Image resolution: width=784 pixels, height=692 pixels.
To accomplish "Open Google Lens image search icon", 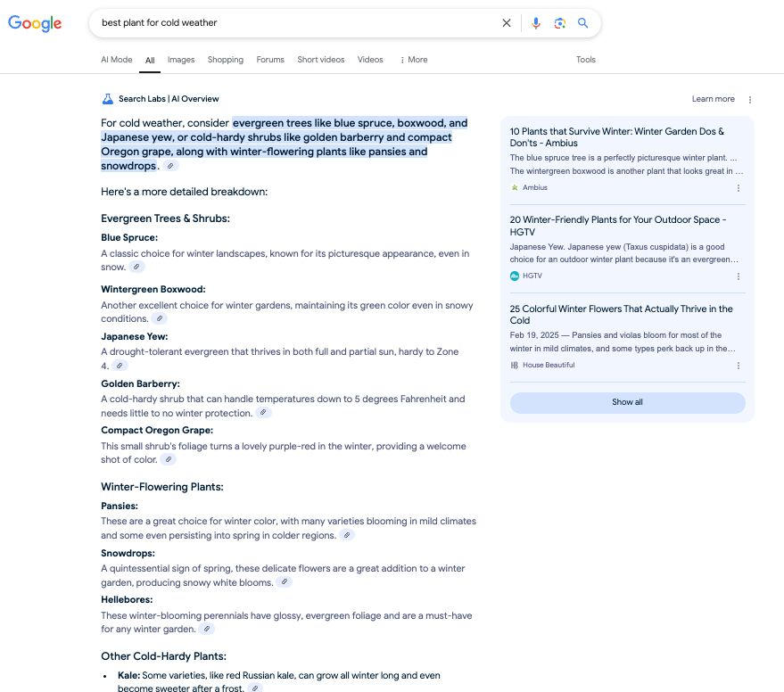I will click(x=559, y=23).
